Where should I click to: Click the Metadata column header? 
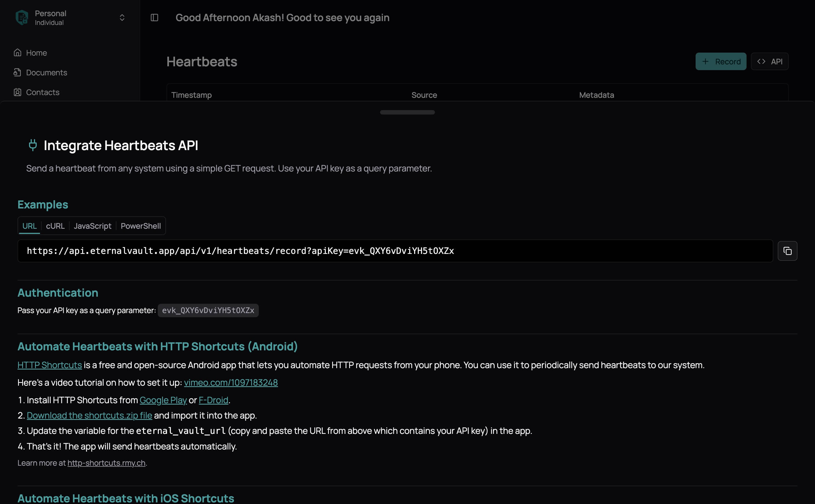pyautogui.click(x=596, y=95)
